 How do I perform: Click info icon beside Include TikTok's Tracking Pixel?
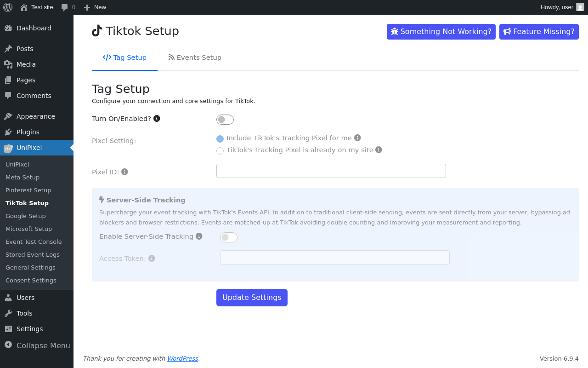357,138
